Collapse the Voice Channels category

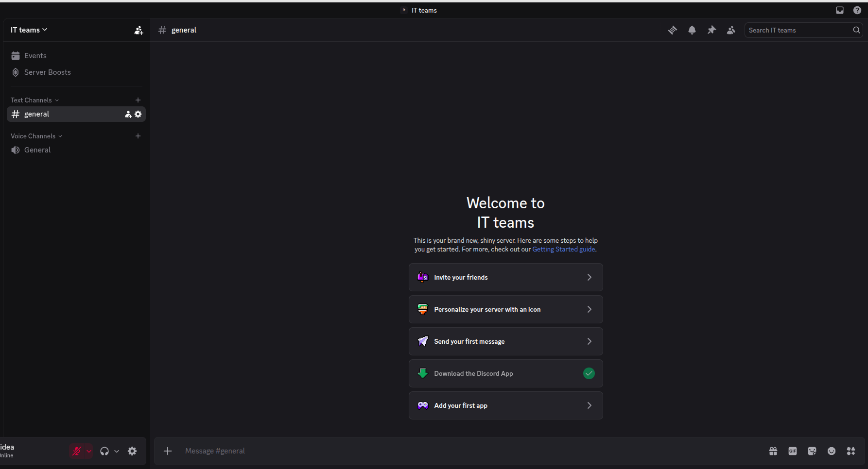[x=36, y=136]
